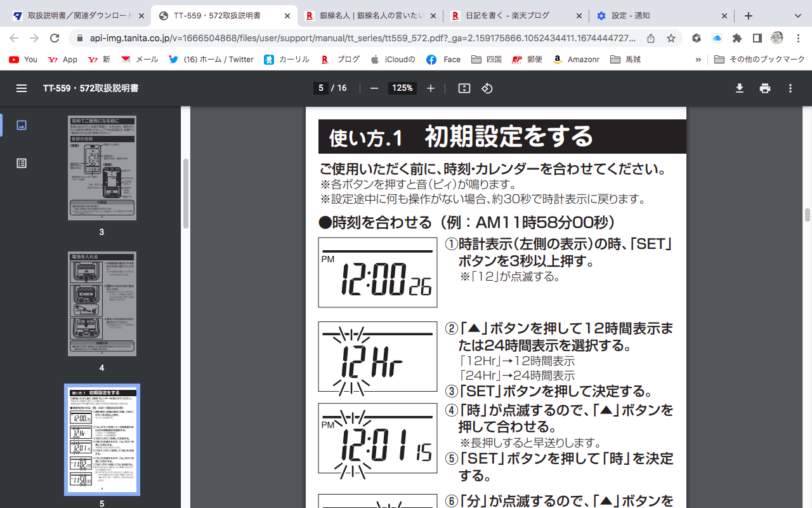The width and height of the screenshot is (812, 508).
Task: Share this page from the address bar
Action: (651, 38)
